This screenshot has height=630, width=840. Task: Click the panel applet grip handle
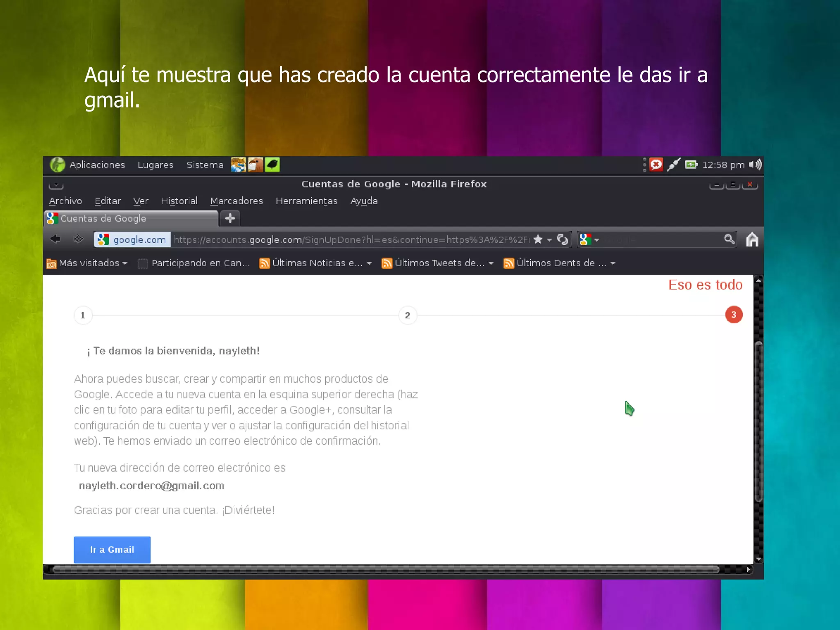(644, 165)
